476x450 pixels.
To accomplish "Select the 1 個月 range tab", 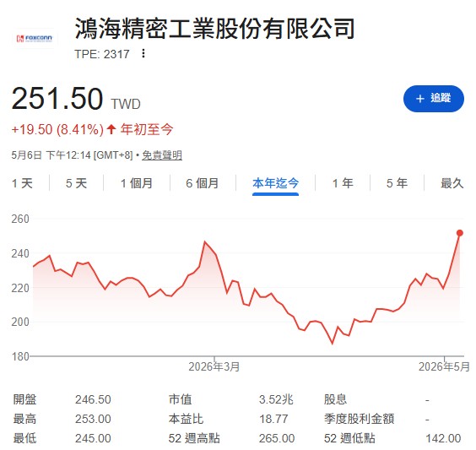I will click(x=137, y=183).
